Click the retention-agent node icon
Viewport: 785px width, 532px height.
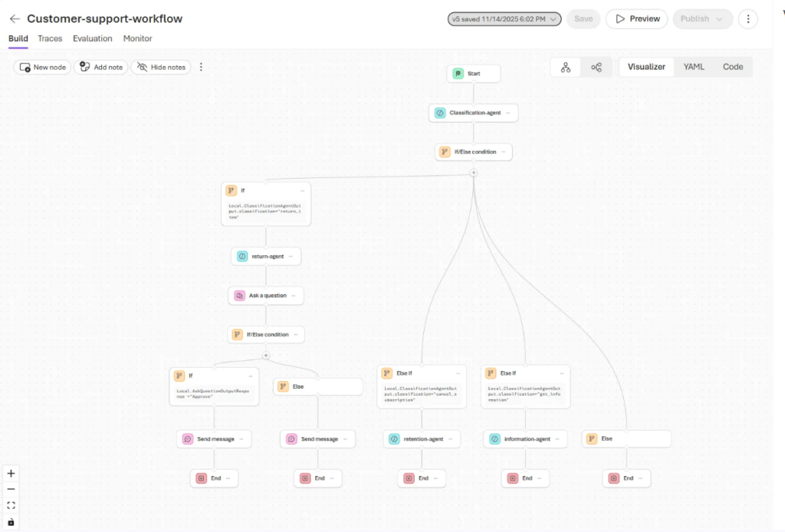click(394, 439)
